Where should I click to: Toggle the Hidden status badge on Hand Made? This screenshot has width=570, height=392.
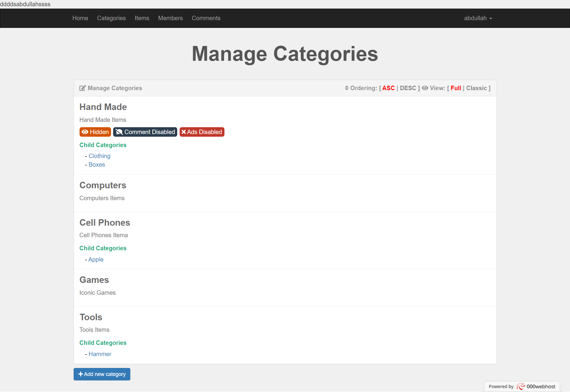95,132
